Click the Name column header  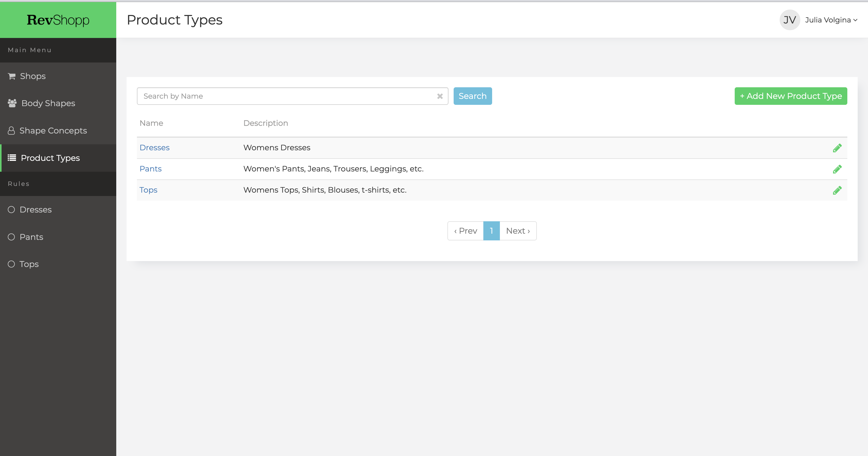pyautogui.click(x=151, y=123)
